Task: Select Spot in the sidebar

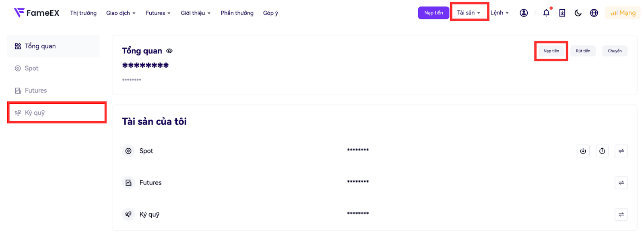Action: (x=31, y=68)
